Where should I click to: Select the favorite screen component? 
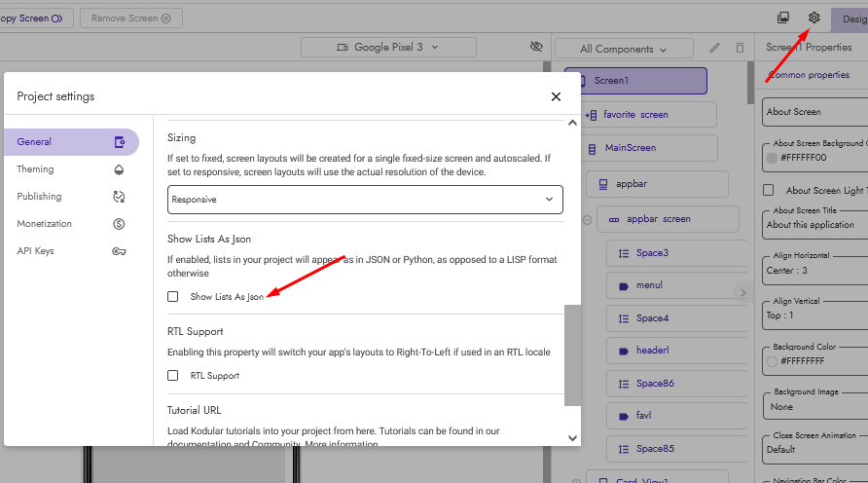(634, 115)
